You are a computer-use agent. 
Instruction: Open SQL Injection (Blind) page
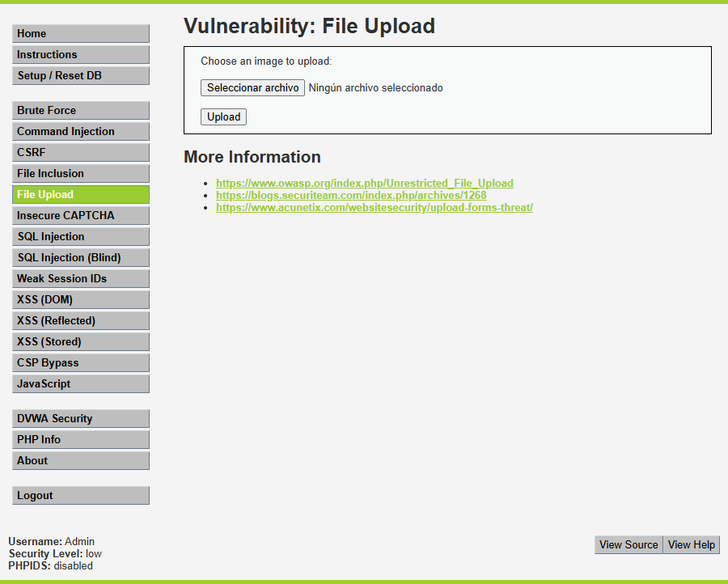(x=81, y=257)
